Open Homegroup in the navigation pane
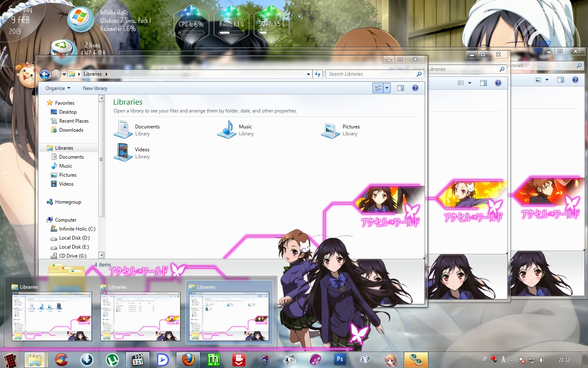588x368 pixels. (68, 202)
